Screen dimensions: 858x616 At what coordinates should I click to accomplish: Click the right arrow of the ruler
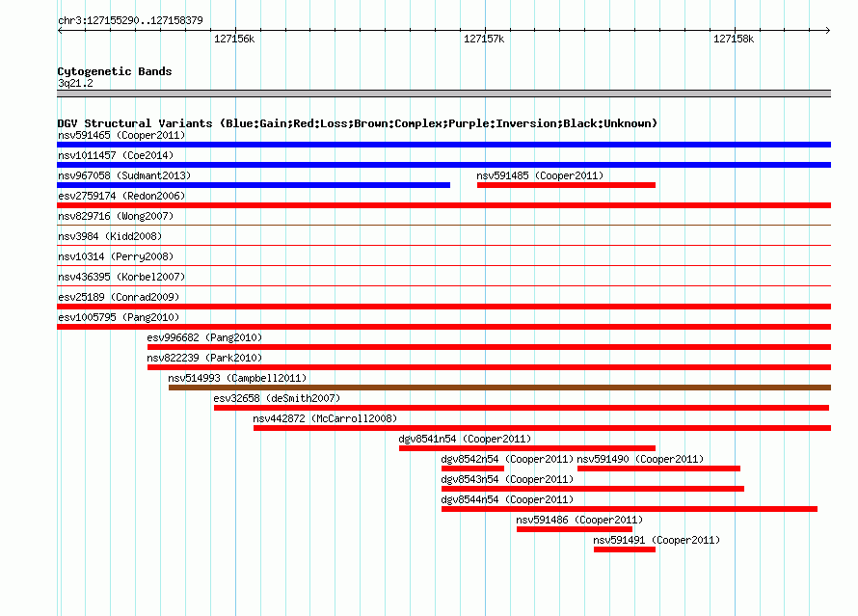(827, 30)
